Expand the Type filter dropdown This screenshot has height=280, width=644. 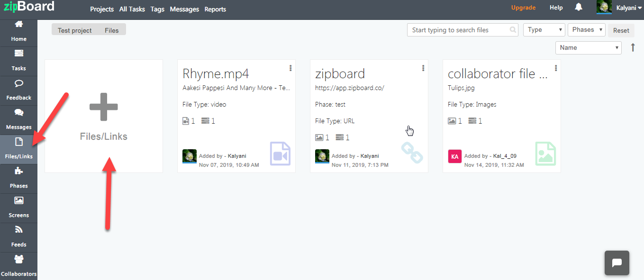tap(544, 30)
